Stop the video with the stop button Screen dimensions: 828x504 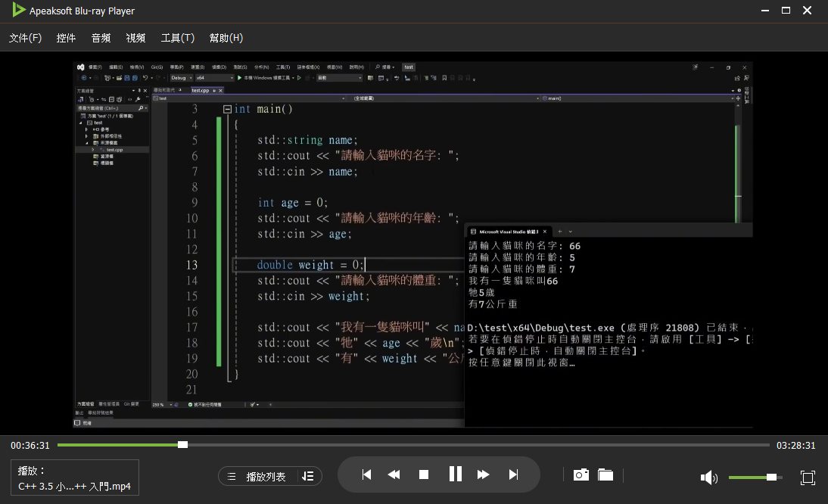424,474
